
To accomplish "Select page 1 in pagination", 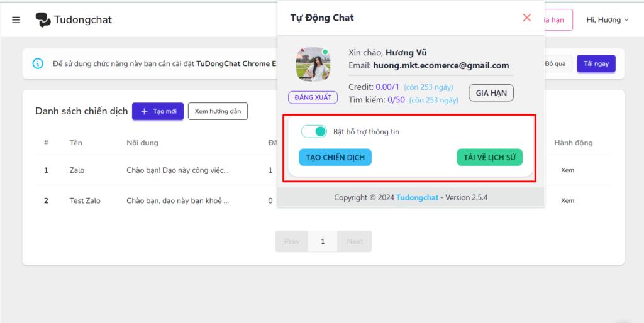I will tap(323, 241).
